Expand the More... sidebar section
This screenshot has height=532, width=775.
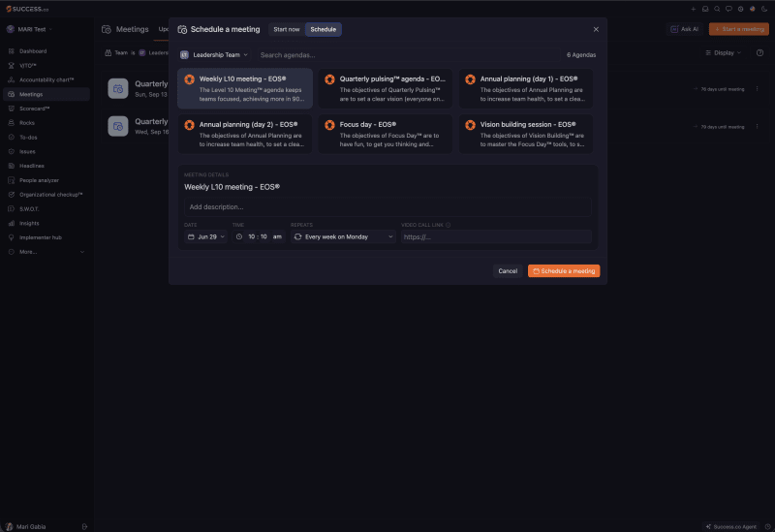tap(46, 252)
